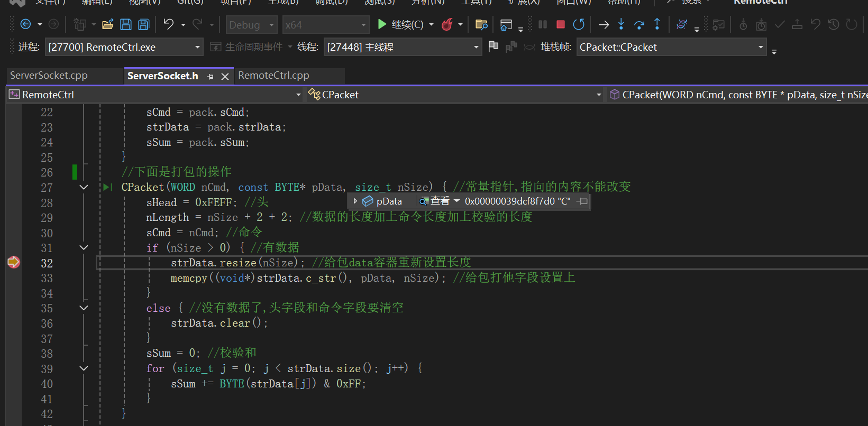This screenshot has height=426, width=868.
Task: Click the comment '//下面是打包的操作' on line 26
Action: coord(177,172)
